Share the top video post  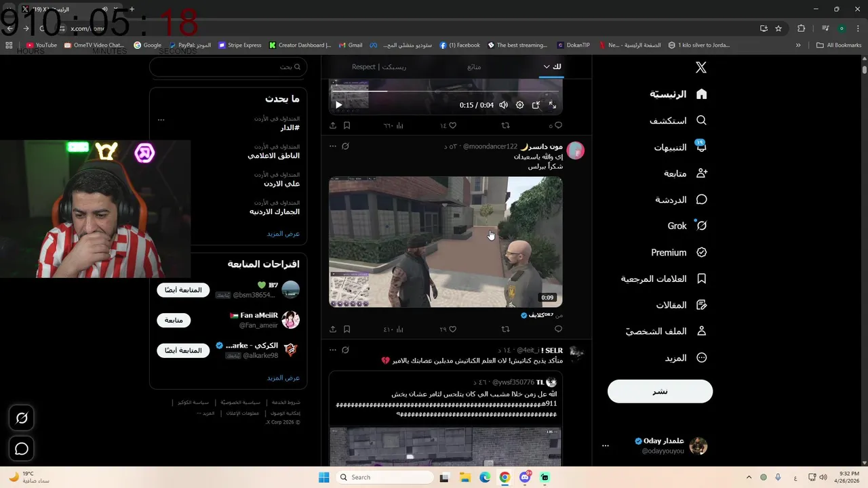[x=333, y=125]
